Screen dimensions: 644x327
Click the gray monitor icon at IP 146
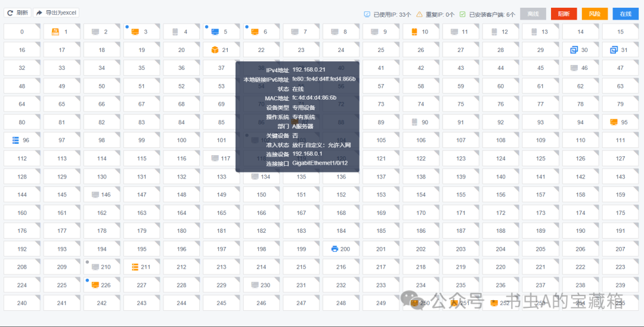point(95,195)
